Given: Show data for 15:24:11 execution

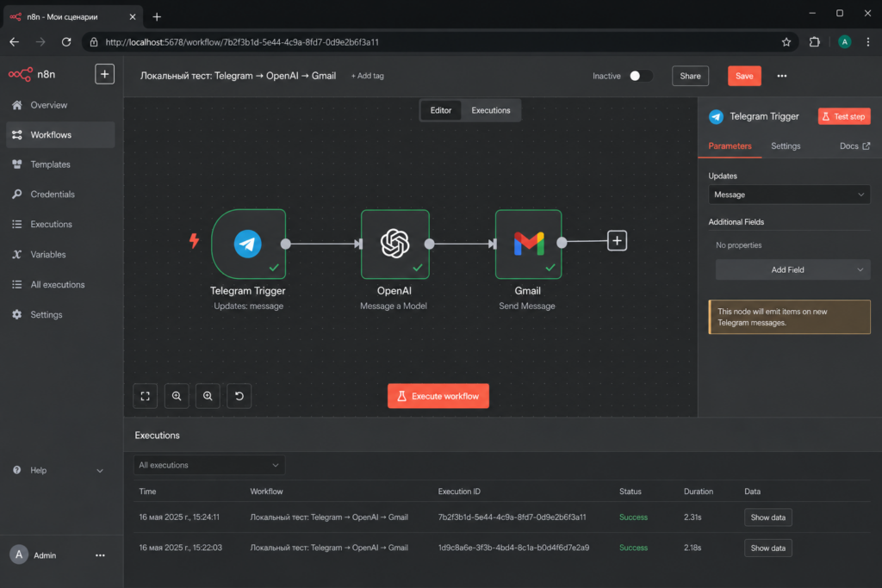Looking at the screenshot, I should (767, 517).
